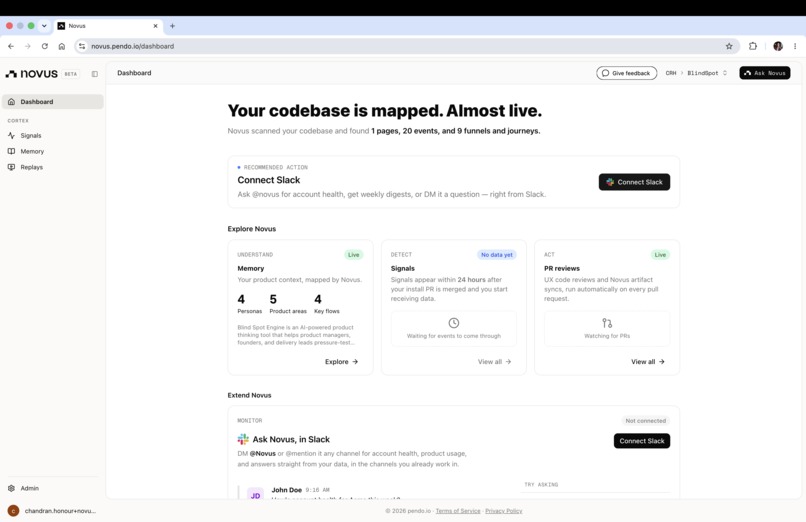Reload the page
The width and height of the screenshot is (806, 522).
(45, 46)
